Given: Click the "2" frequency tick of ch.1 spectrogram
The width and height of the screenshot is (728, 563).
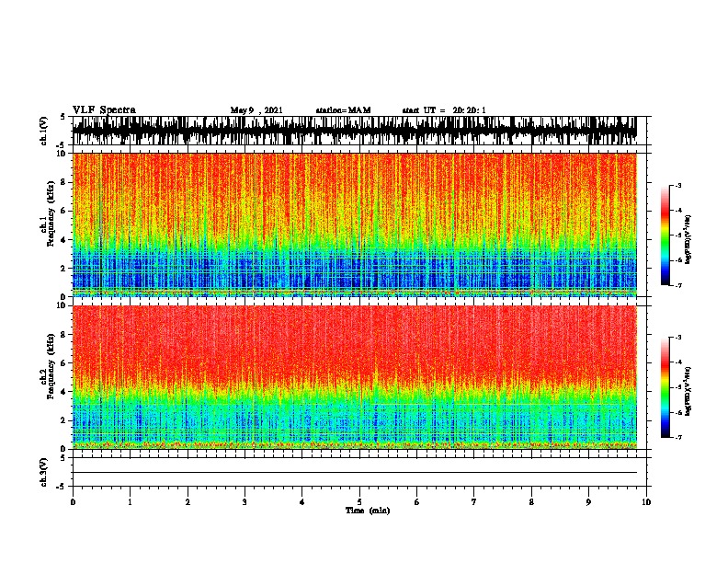Looking at the screenshot, I should tap(64, 268).
